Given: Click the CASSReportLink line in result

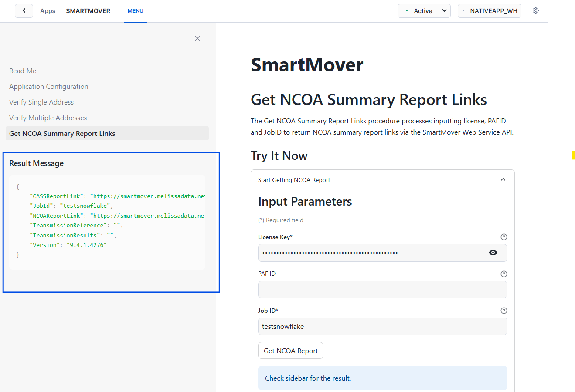Looking at the screenshot, I should coord(117,196).
